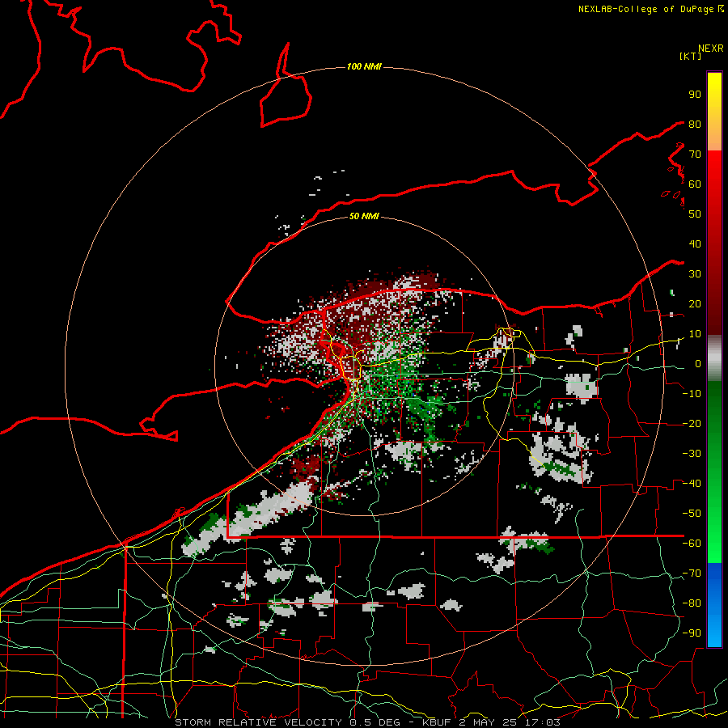
Task: Click the gray zero-velocity segment of the color bar
Action: tap(714, 358)
